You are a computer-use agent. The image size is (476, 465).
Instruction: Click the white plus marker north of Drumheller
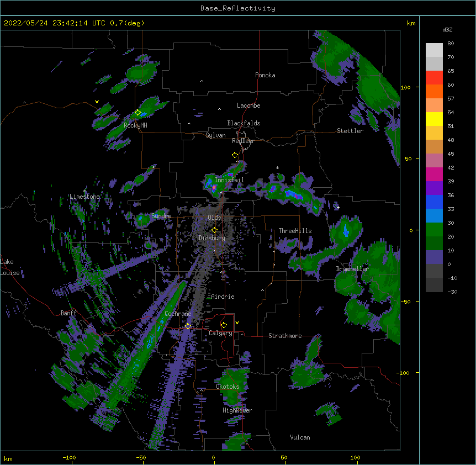click(x=338, y=207)
